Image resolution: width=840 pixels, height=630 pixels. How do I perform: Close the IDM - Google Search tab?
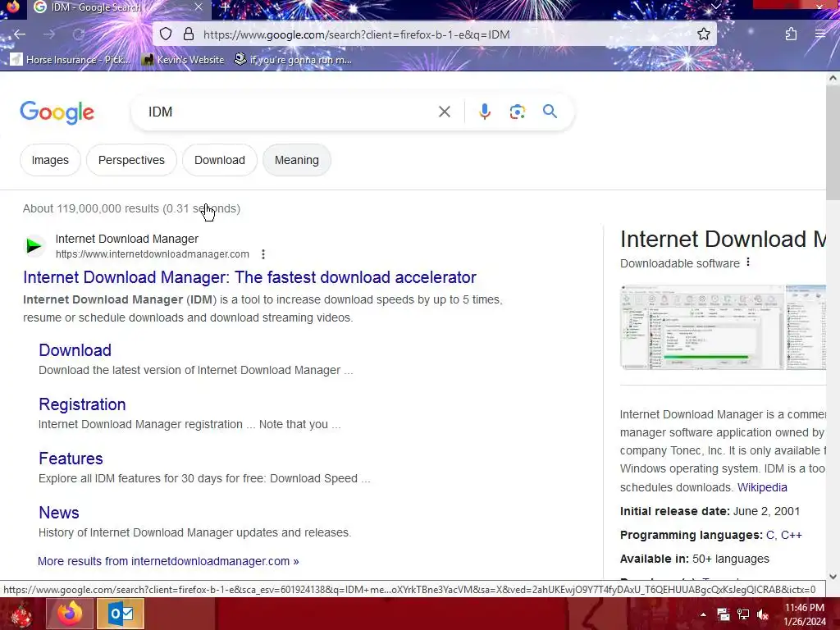click(x=199, y=7)
